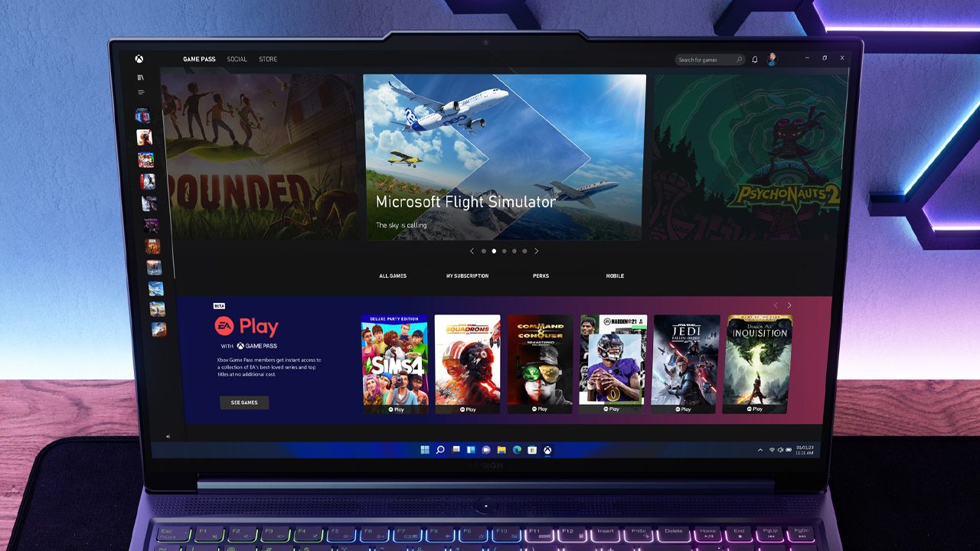The image size is (980, 551).
Task: Open the DOOM Eternal icon in the sidebar
Action: pos(152,246)
